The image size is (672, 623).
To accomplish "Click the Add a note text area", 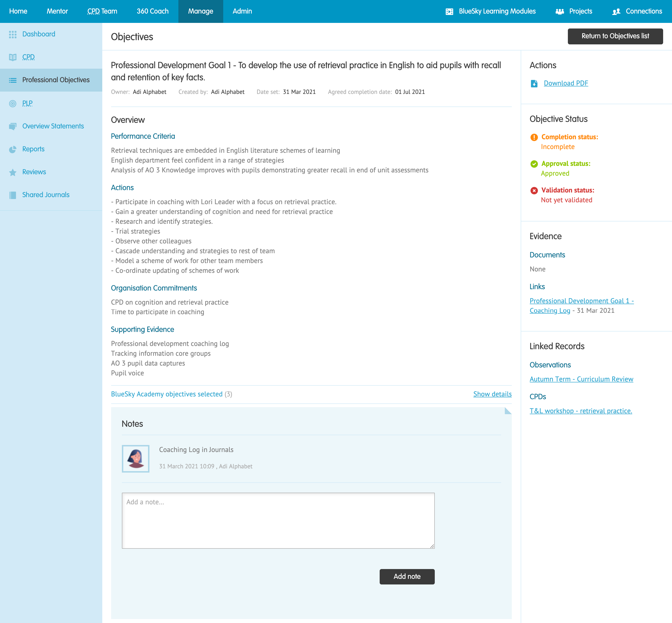I will (278, 520).
